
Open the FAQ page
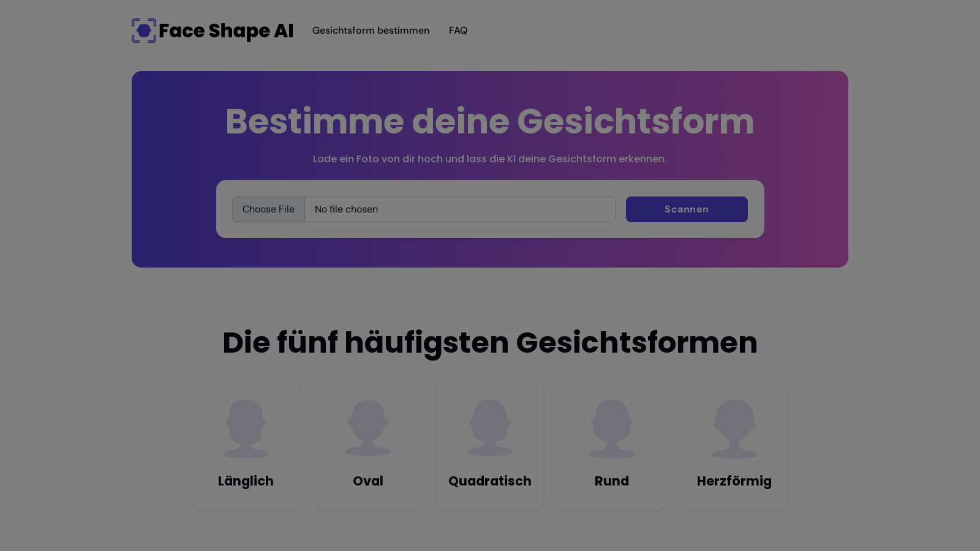pos(458,31)
